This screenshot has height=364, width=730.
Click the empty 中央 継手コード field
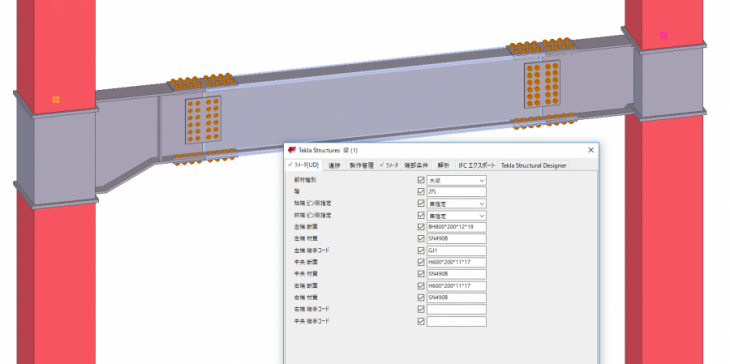pos(457,321)
